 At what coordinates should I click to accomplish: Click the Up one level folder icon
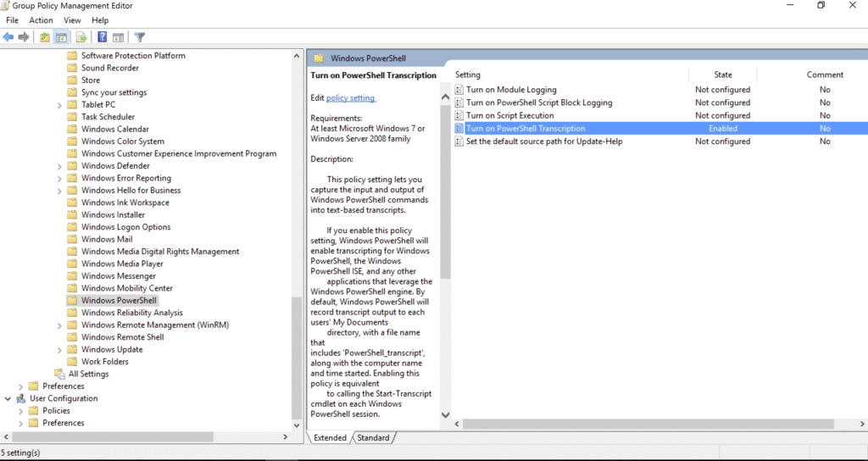tap(45, 37)
